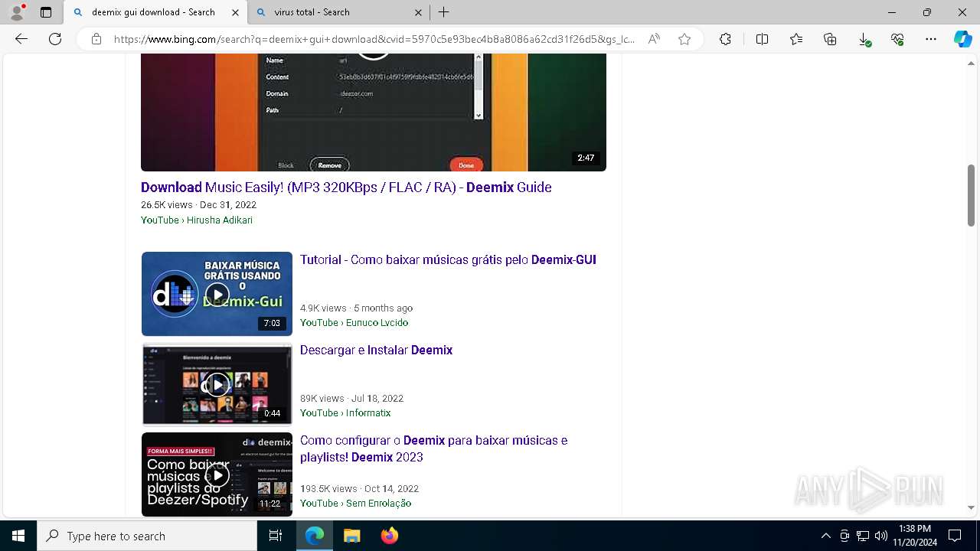Click embedded cookie list scroll-down arrow

click(479, 115)
